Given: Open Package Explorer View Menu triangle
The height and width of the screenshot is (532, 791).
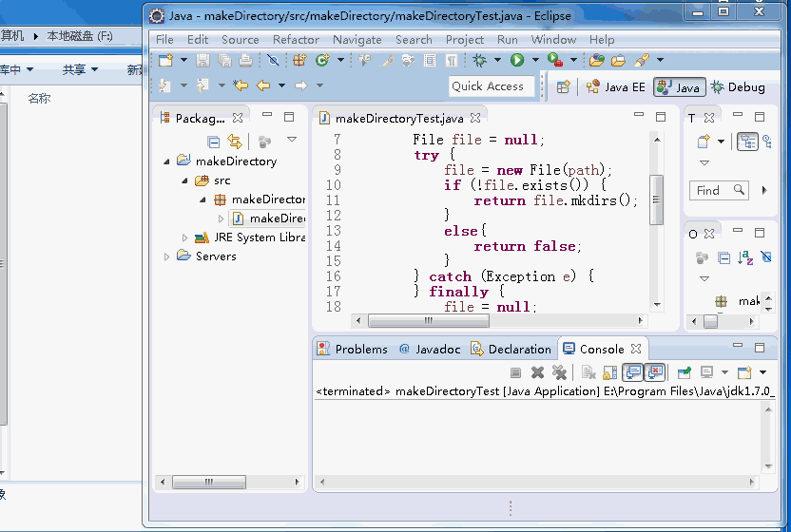Looking at the screenshot, I should click(x=292, y=139).
